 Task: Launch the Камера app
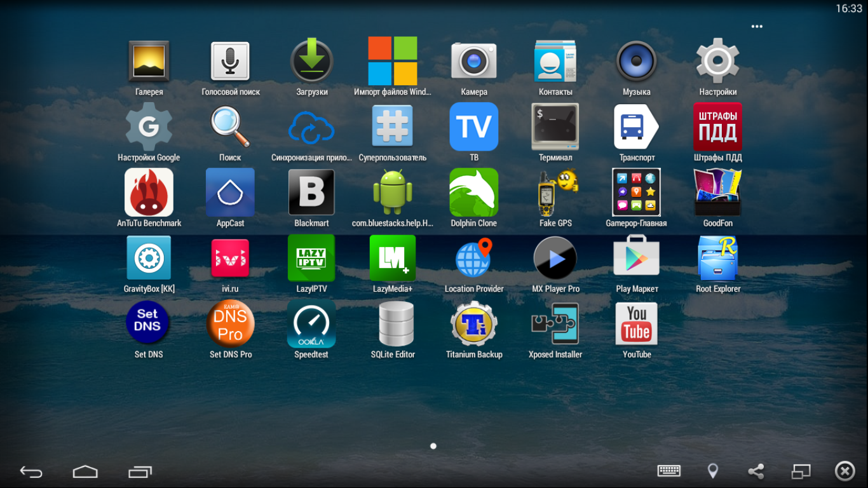click(x=474, y=61)
